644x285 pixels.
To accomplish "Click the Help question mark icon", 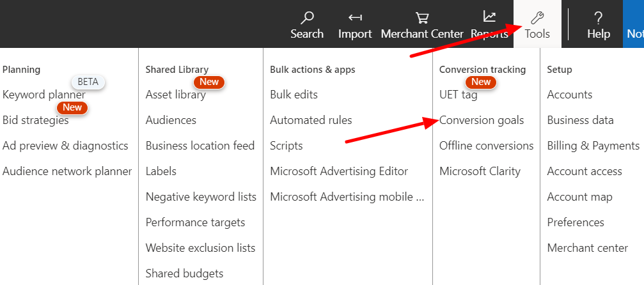I will [x=599, y=18].
